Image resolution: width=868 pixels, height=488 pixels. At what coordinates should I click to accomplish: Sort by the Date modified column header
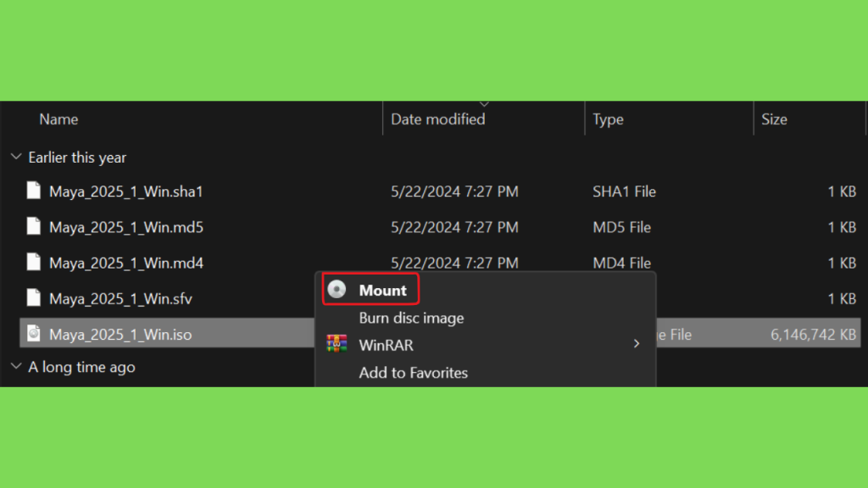438,119
